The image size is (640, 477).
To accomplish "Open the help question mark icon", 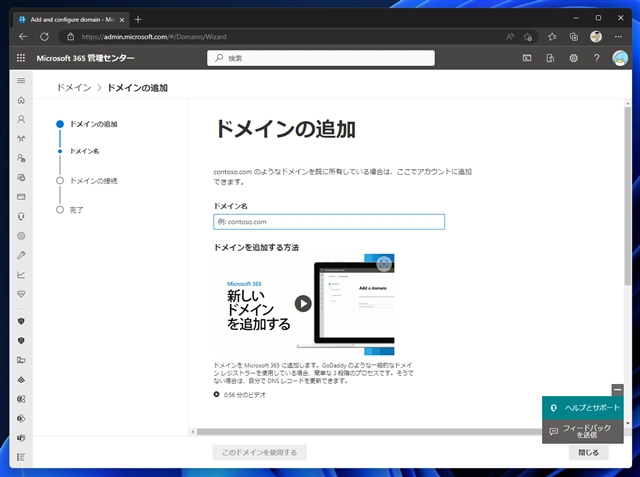I will pyautogui.click(x=596, y=58).
